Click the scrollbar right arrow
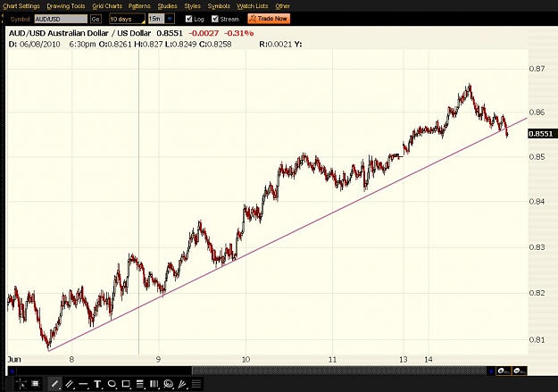Image resolution: width=558 pixels, height=392 pixels. tap(491, 371)
